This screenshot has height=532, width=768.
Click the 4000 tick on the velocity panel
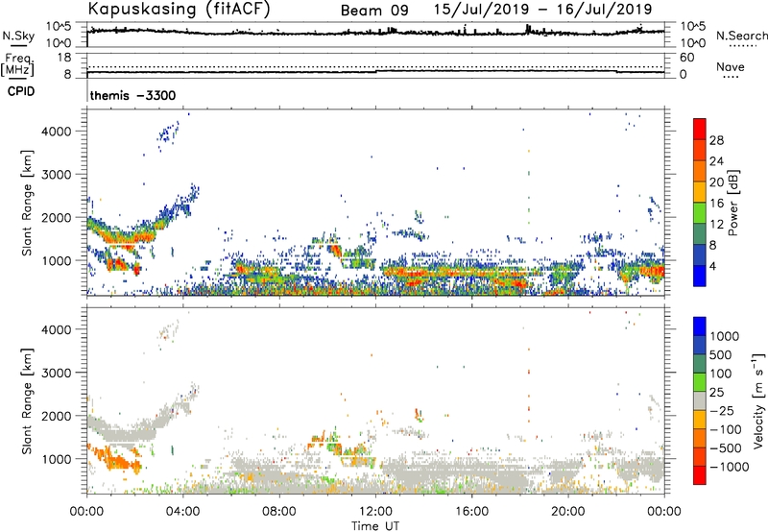click(x=56, y=329)
